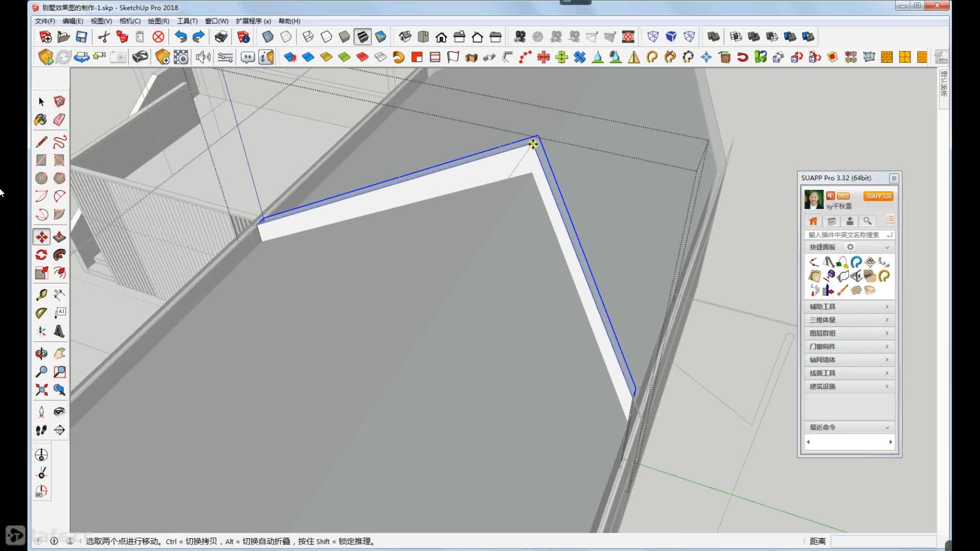Viewport: 980px width, 551px height.
Task: Open the 扩展程序 menu
Action: [x=253, y=21]
